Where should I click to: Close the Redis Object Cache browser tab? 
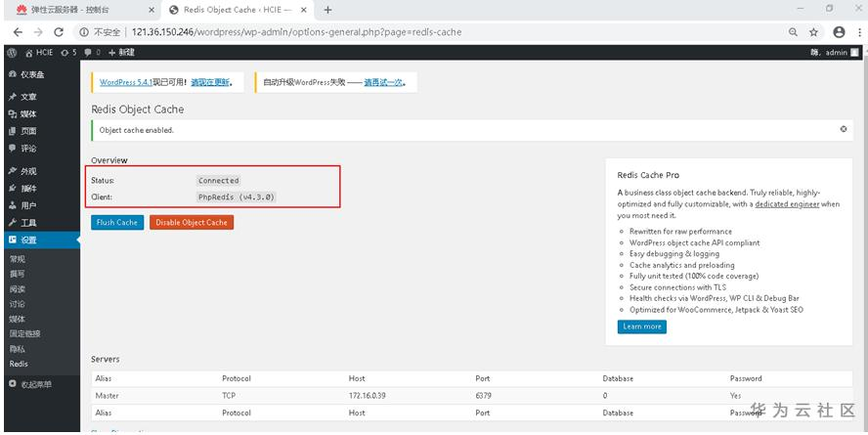click(x=303, y=10)
